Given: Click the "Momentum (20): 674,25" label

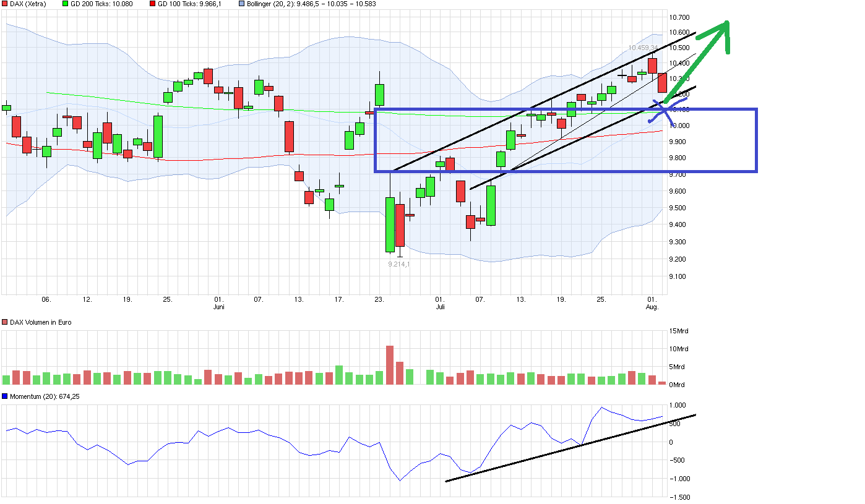Looking at the screenshot, I should click(x=45, y=396).
